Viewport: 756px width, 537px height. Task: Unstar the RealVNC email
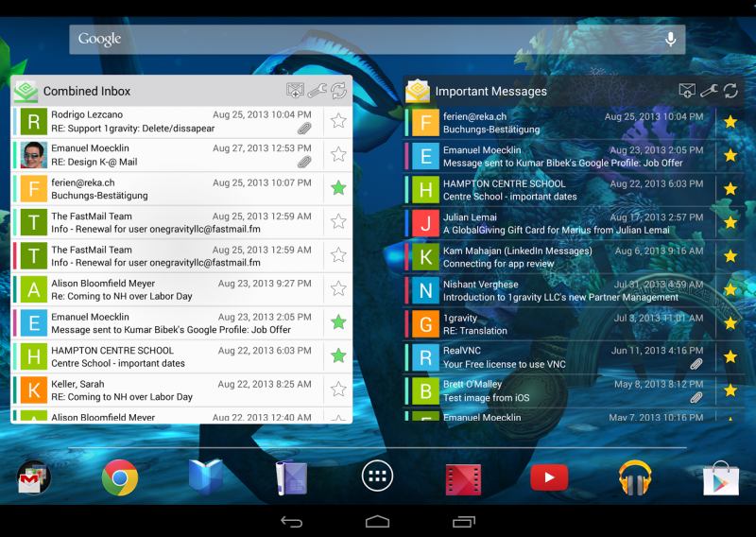(730, 356)
